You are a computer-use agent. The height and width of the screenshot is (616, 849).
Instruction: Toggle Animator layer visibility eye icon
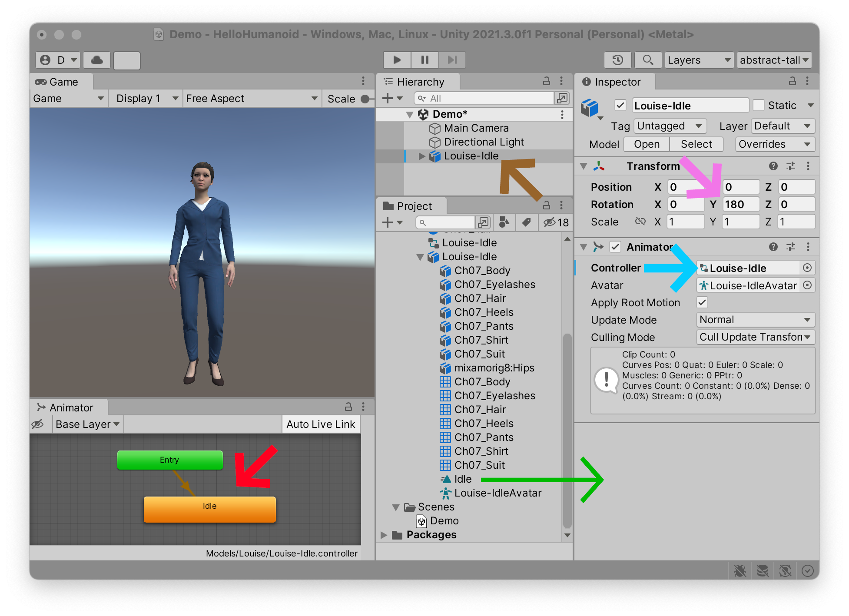pyautogui.click(x=38, y=424)
